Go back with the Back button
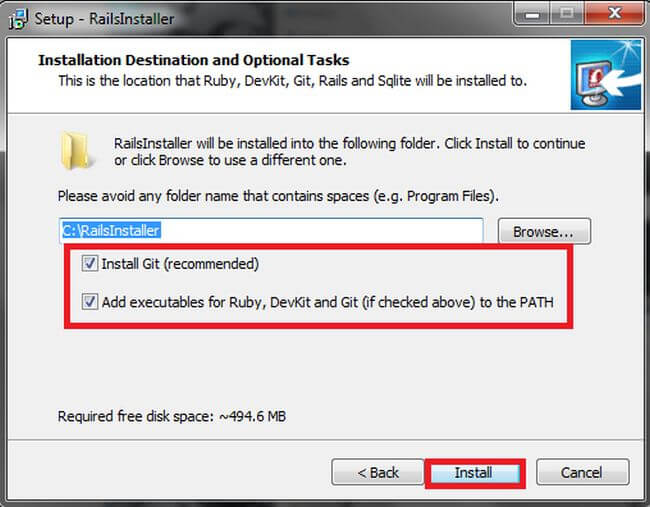 tap(378, 472)
